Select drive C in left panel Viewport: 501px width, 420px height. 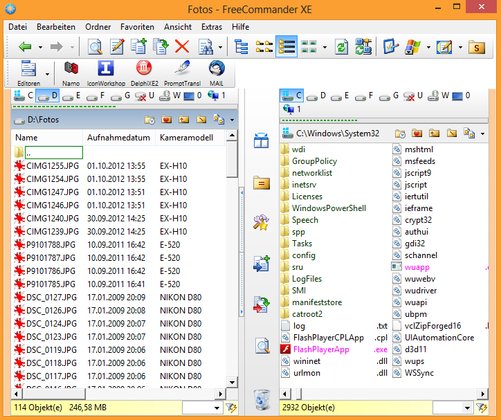(23, 96)
